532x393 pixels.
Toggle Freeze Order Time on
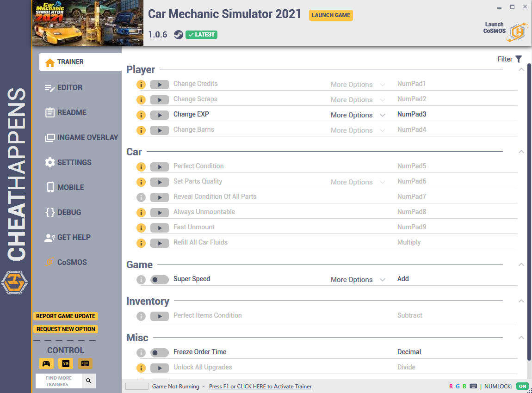click(x=159, y=352)
